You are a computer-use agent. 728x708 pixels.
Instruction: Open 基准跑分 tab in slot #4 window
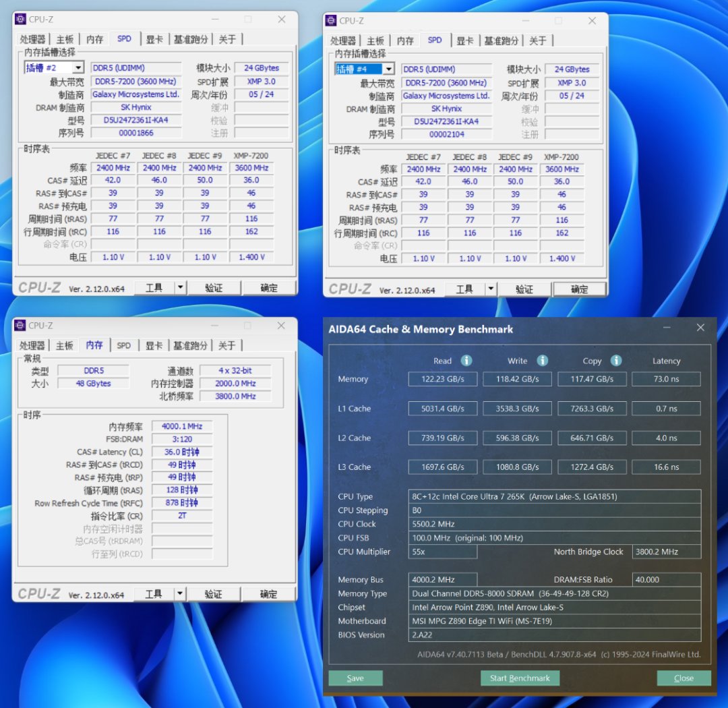501,40
